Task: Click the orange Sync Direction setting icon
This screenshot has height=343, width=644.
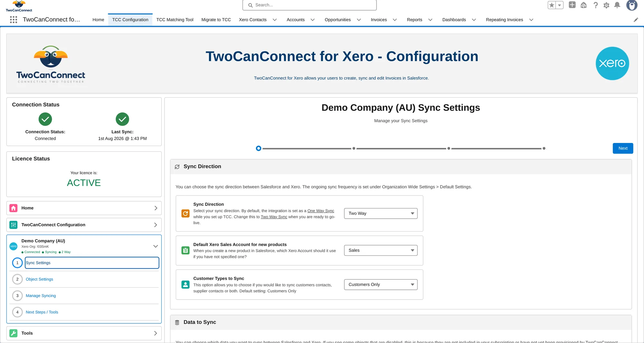Action: (185, 213)
